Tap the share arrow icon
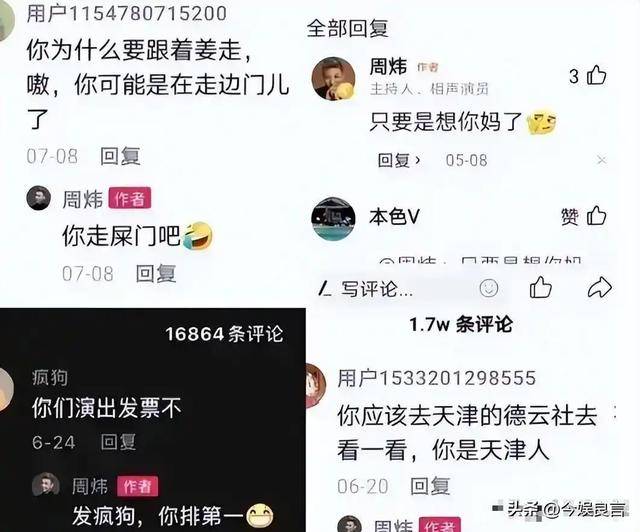This screenshot has width=640, height=532. click(599, 287)
